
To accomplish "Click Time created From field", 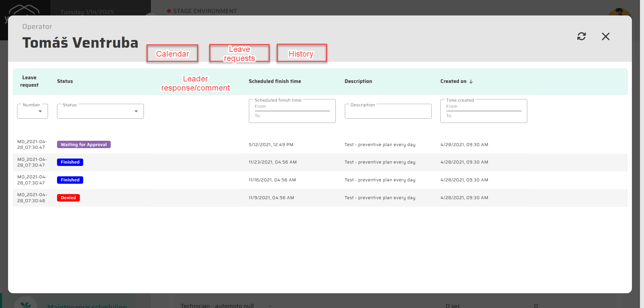I will [483, 107].
